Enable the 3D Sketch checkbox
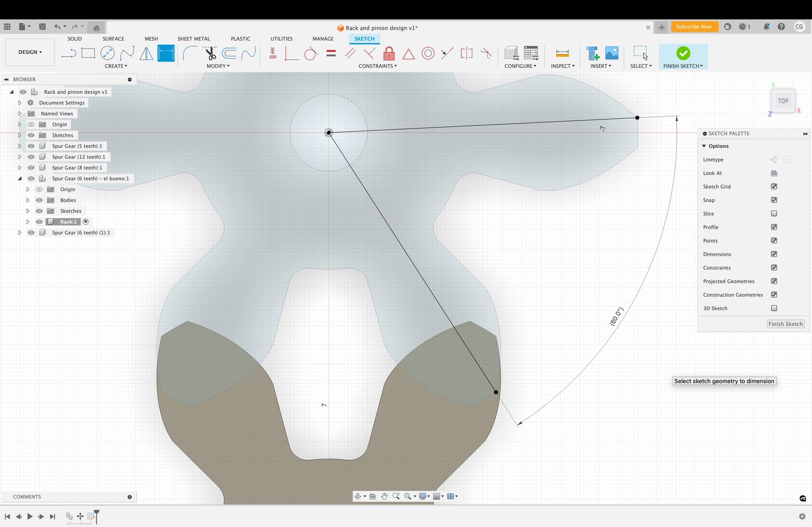Screen dimensions: 812x527 click(x=774, y=308)
